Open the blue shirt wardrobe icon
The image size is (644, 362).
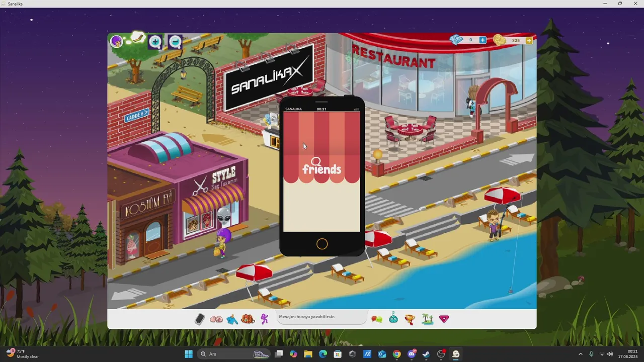point(232,319)
